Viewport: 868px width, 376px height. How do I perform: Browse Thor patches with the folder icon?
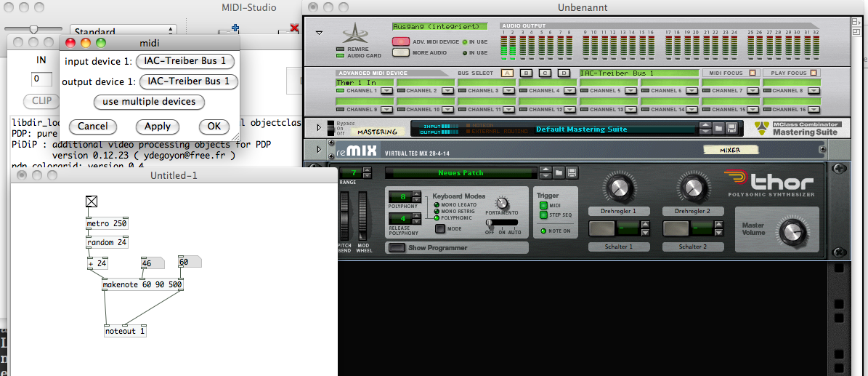click(x=559, y=172)
